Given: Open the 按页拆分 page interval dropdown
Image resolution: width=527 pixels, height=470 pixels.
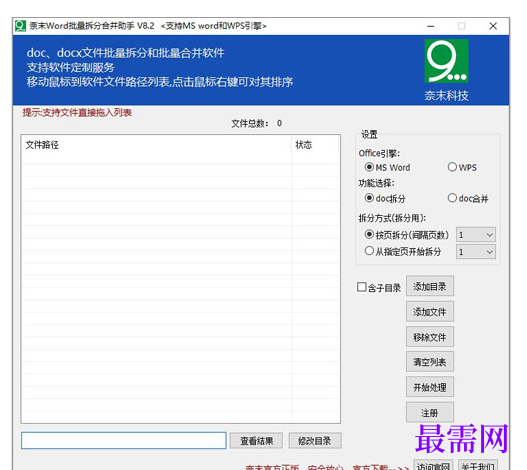Looking at the screenshot, I should point(476,235).
